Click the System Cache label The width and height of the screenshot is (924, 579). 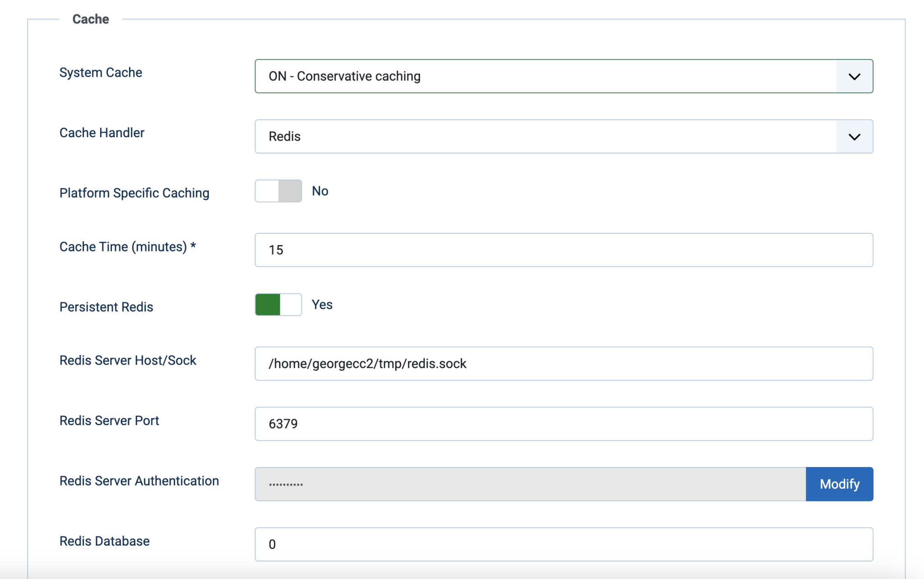(101, 73)
